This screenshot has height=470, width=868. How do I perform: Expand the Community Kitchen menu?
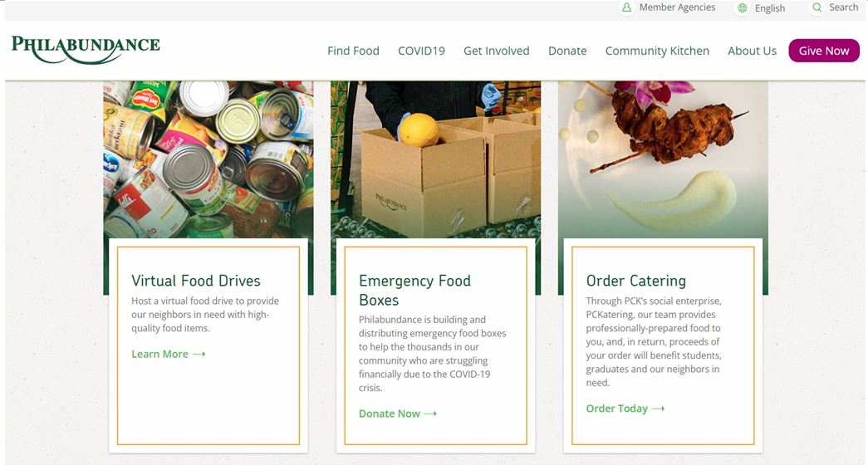(x=657, y=51)
